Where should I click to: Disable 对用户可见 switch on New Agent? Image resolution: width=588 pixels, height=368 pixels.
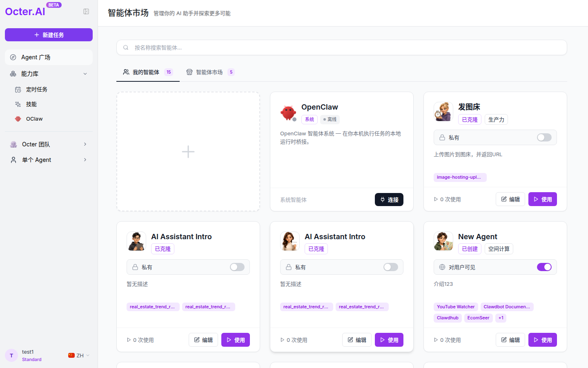coord(544,267)
